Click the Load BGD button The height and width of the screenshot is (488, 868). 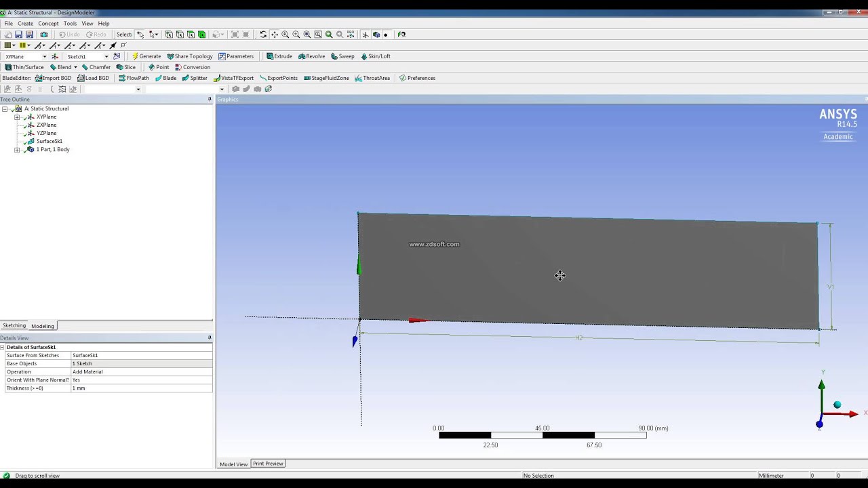(93, 78)
